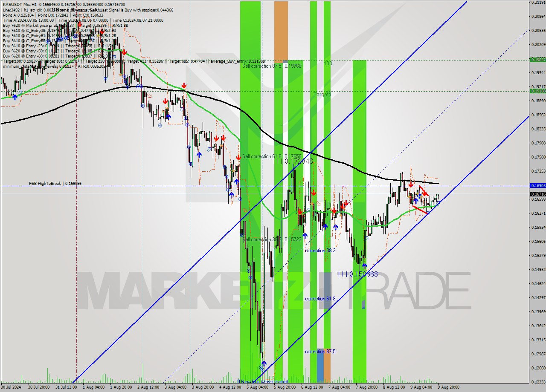The width and height of the screenshot is (546, 392).
Task: Click the 0.13315 price axis value
Action: coord(538,340)
